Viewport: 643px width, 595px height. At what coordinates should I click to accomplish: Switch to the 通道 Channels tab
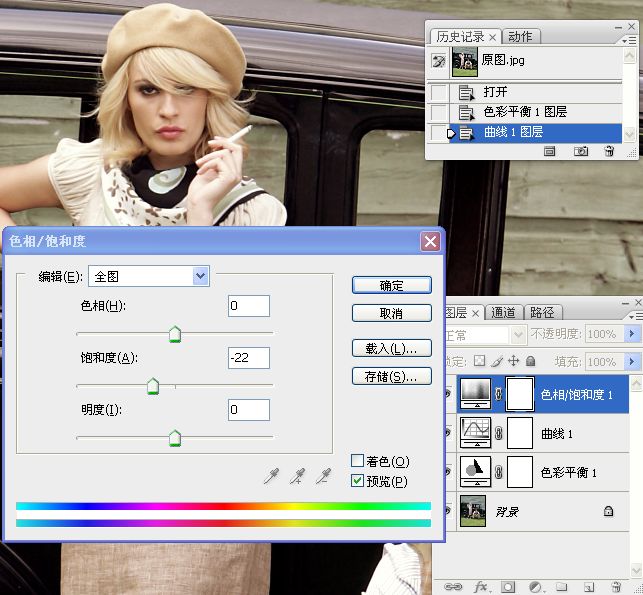[503, 312]
